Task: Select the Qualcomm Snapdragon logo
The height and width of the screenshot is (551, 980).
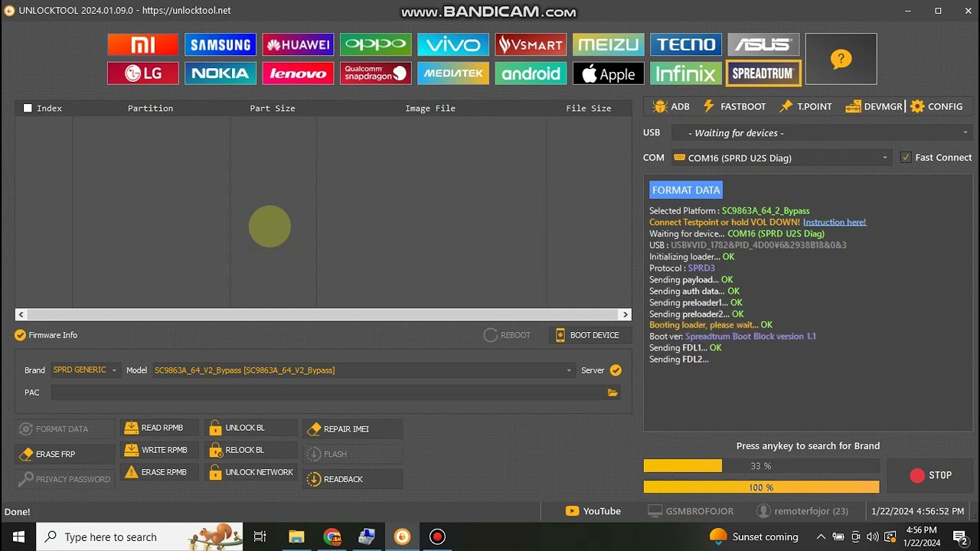Action: (375, 73)
